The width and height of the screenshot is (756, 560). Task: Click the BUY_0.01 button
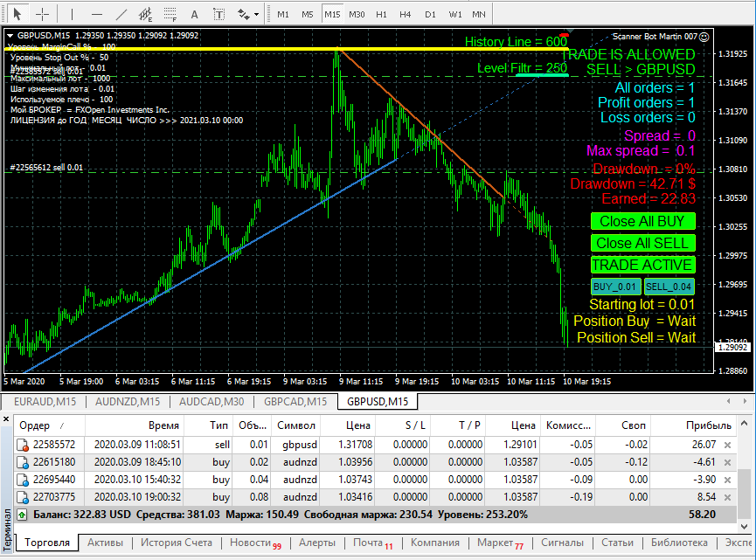tap(615, 287)
